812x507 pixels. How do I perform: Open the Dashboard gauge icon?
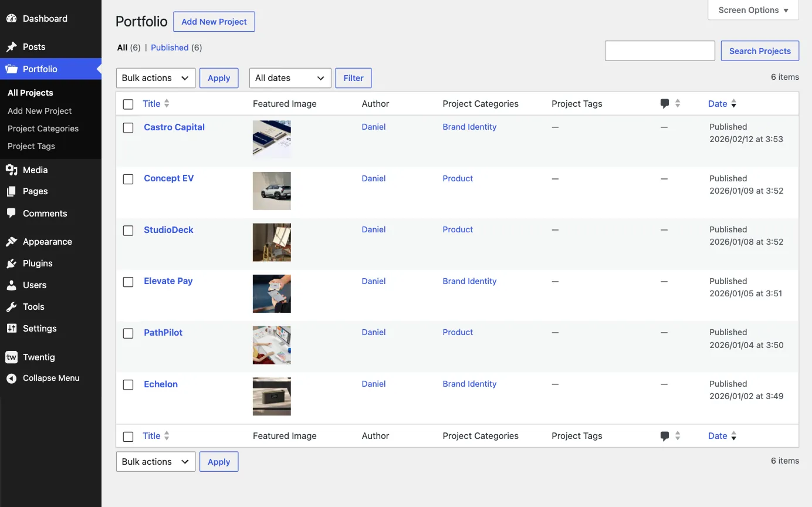click(x=12, y=18)
